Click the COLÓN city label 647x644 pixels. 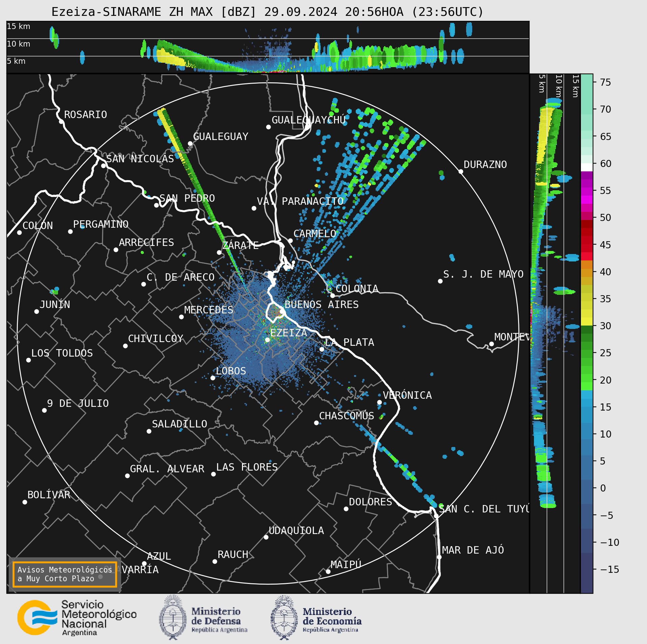coord(37,225)
